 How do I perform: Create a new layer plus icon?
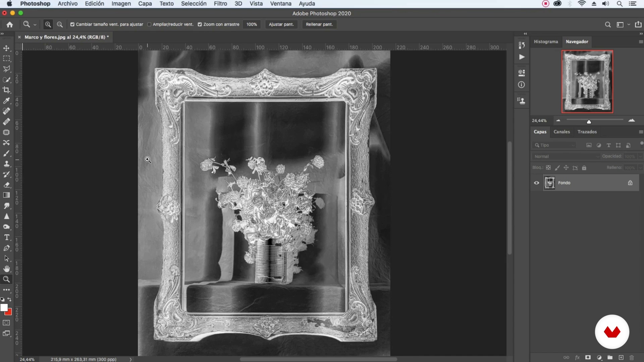[621, 357]
